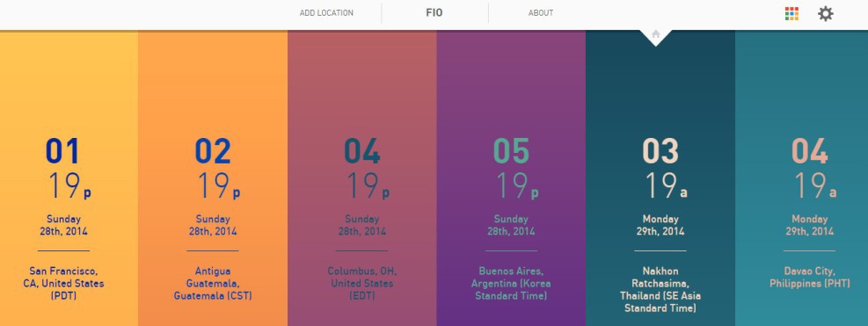The image size is (868, 326).
Task: Click the FIO logo title
Action: pos(434,12)
